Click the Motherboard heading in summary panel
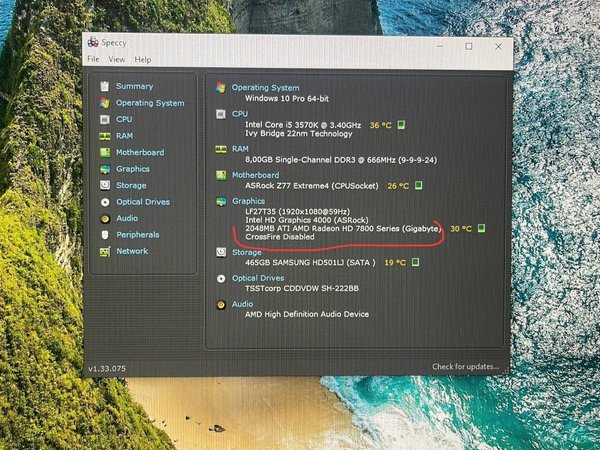Screen dimensions: 600x450 pyautogui.click(x=255, y=175)
